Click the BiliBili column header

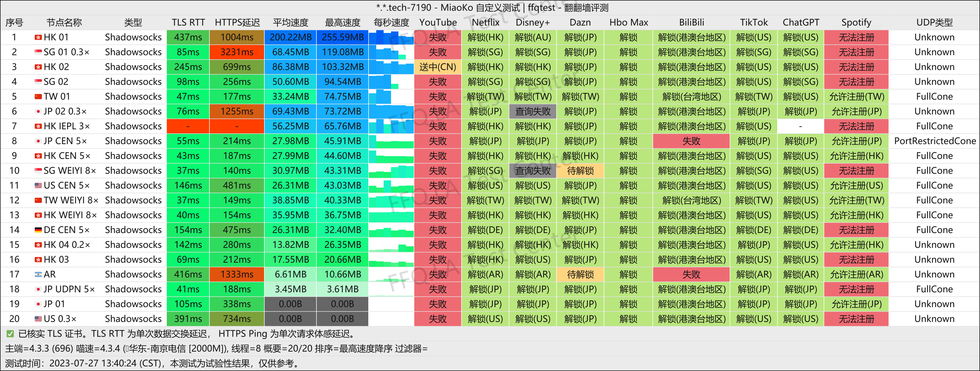tap(692, 22)
